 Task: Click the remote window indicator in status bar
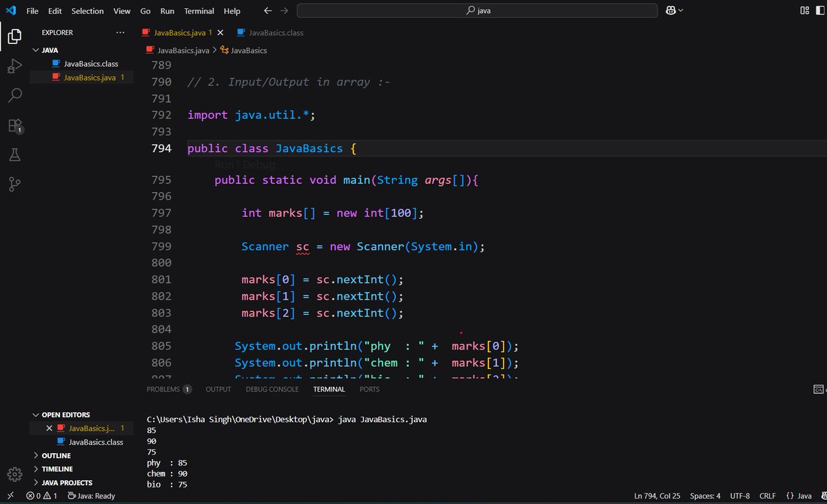[10, 496]
